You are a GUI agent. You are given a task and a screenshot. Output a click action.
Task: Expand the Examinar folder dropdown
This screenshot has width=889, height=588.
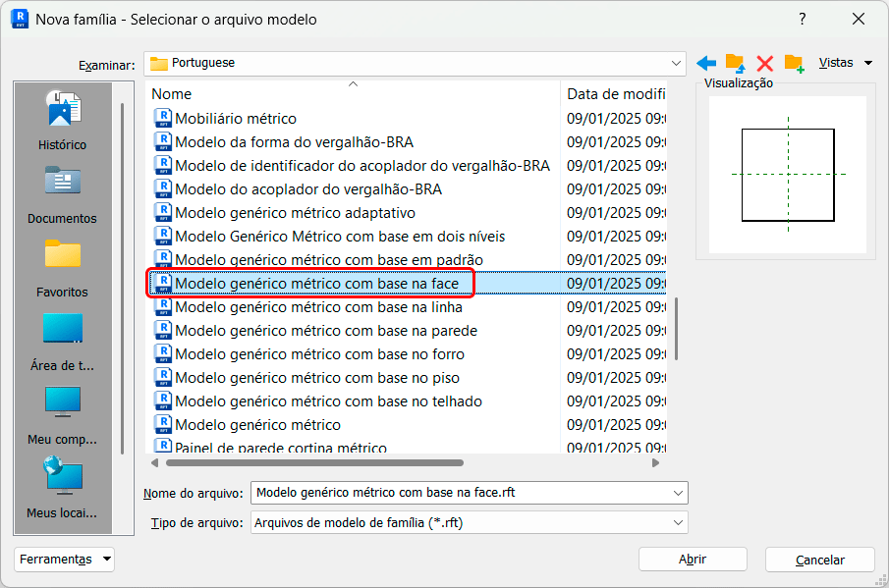point(677,63)
